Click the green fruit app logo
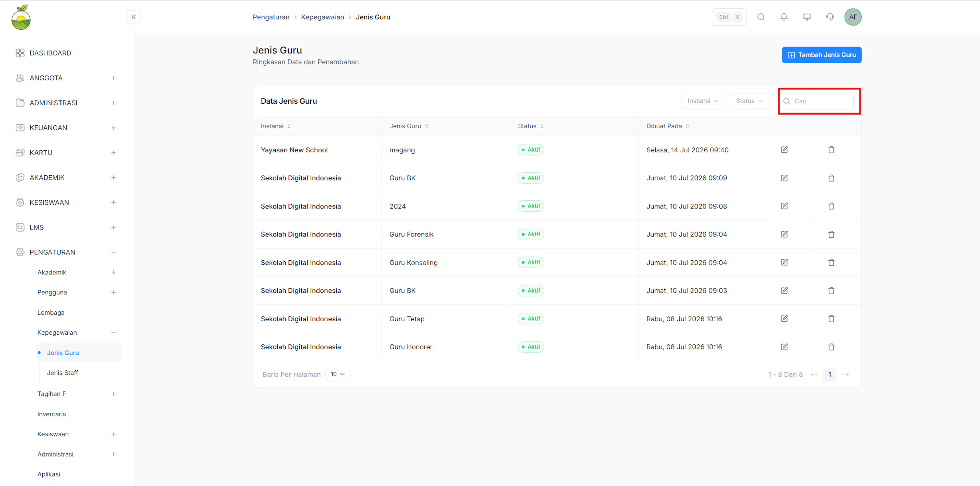980x486 pixels. click(21, 17)
